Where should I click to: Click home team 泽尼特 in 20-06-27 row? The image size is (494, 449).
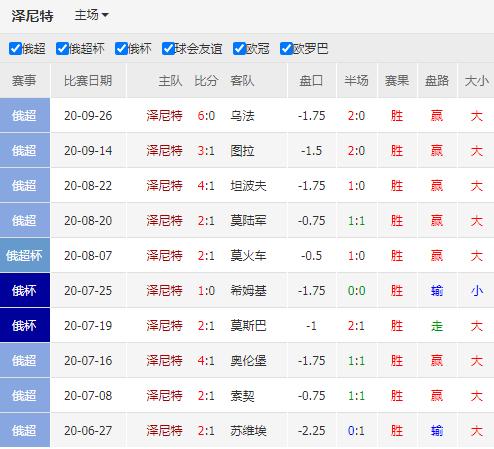coord(164,431)
